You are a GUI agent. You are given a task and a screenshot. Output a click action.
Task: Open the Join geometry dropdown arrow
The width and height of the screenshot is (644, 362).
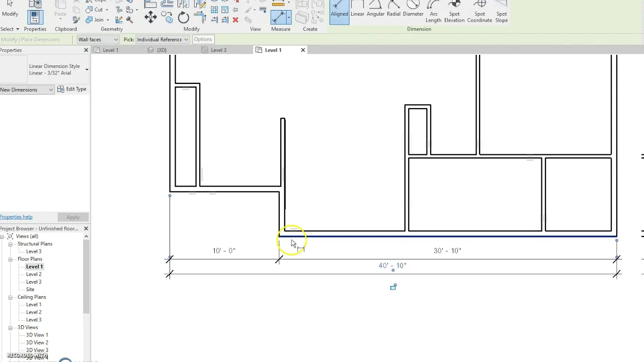tap(108, 20)
